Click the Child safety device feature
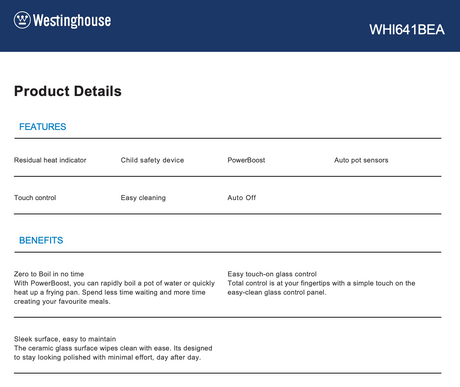The height and width of the screenshot is (387, 460). coord(152,160)
